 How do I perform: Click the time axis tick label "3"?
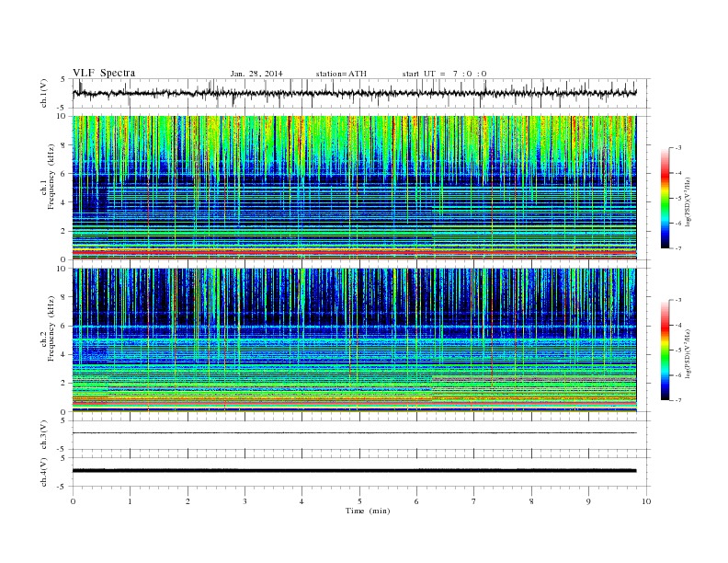click(x=245, y=501)
